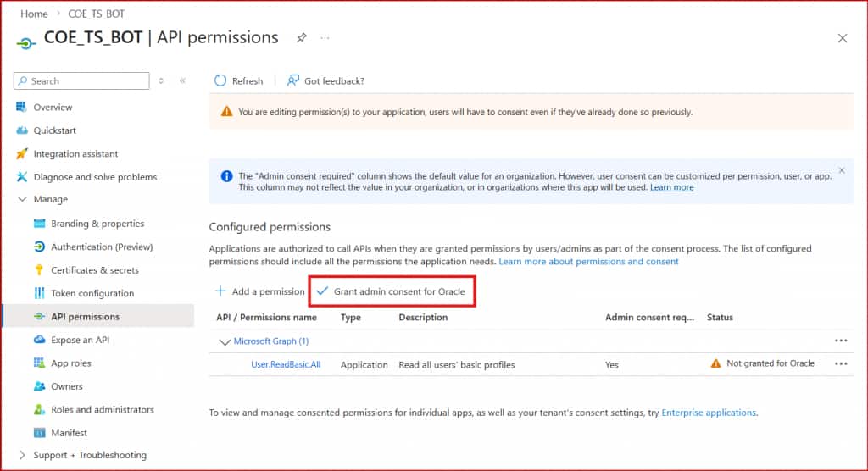
Task: Click the Refresh icon in toolbar
Action: [221, 80]
